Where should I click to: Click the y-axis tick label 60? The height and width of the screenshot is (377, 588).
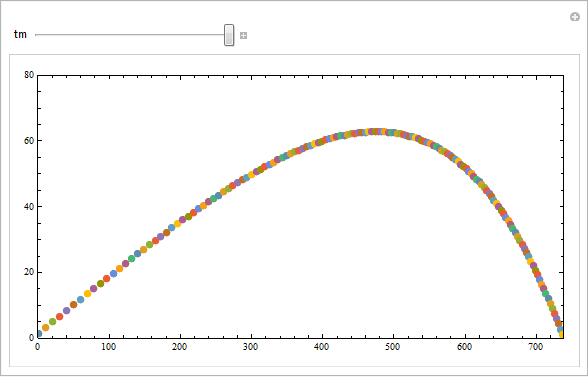[x=29, y=141]
